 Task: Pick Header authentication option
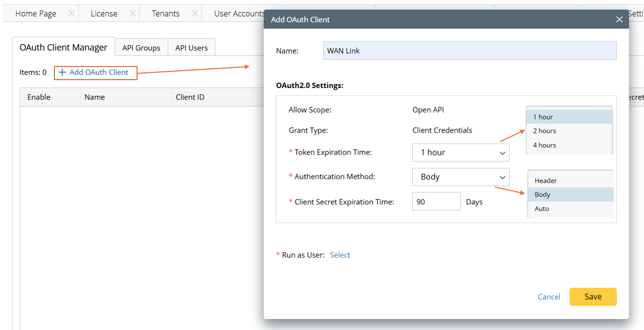pos(546,181)
